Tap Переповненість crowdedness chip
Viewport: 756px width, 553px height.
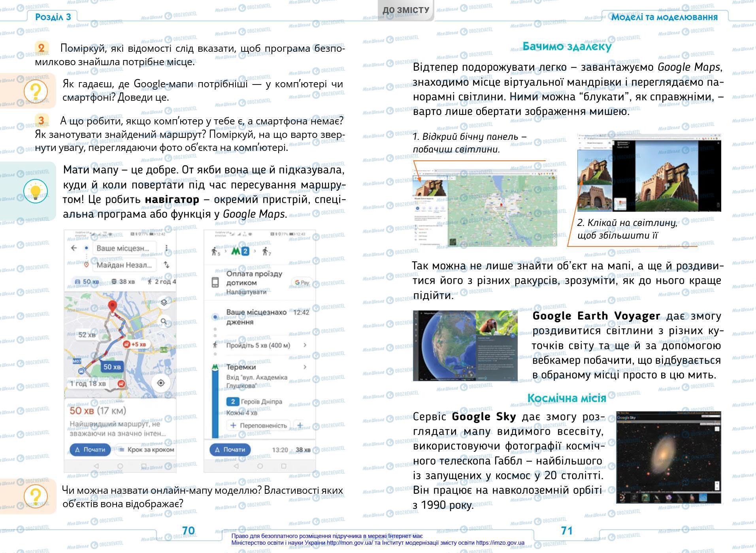pos(259,425)
